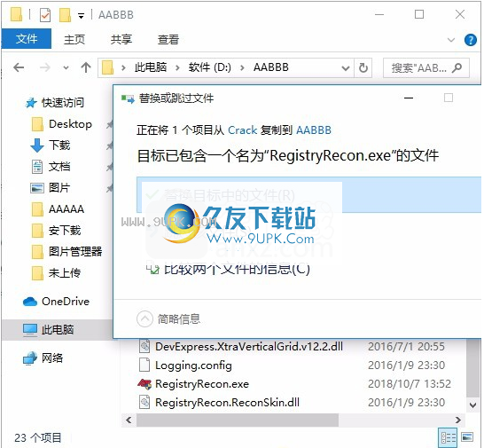Click the properties quick access icon

click(x=45, y=15)
